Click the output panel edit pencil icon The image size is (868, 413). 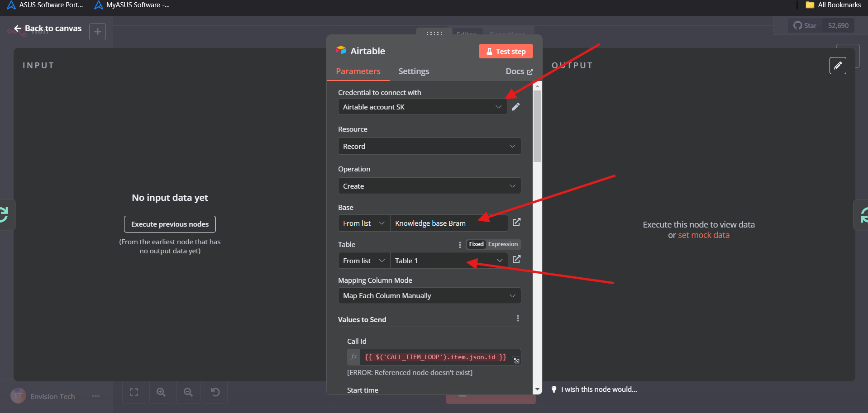pyautogui.click(x=837, y=66)
